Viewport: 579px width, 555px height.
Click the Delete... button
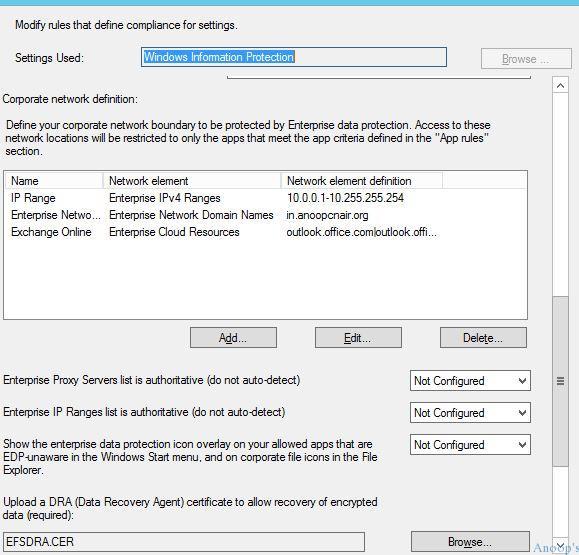tap(483, 338)
